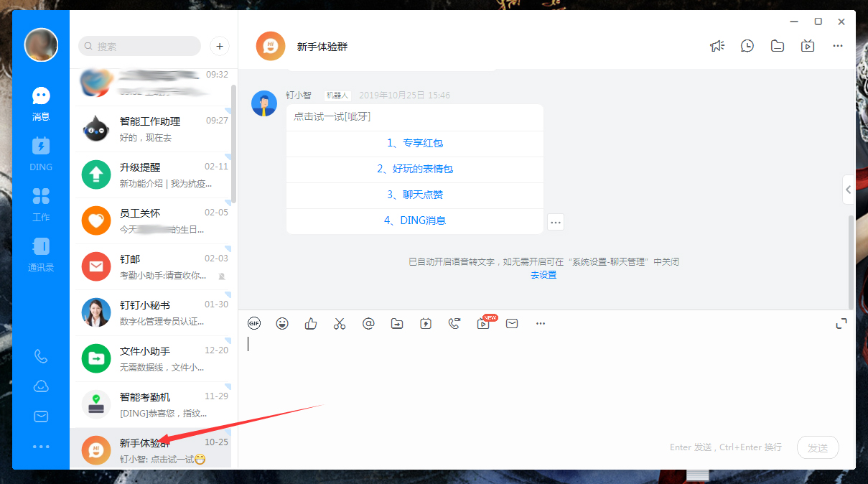This screenshot has height=484, width=868.
Task: Open group announcements via the megaphone icon
Action: 717,45
